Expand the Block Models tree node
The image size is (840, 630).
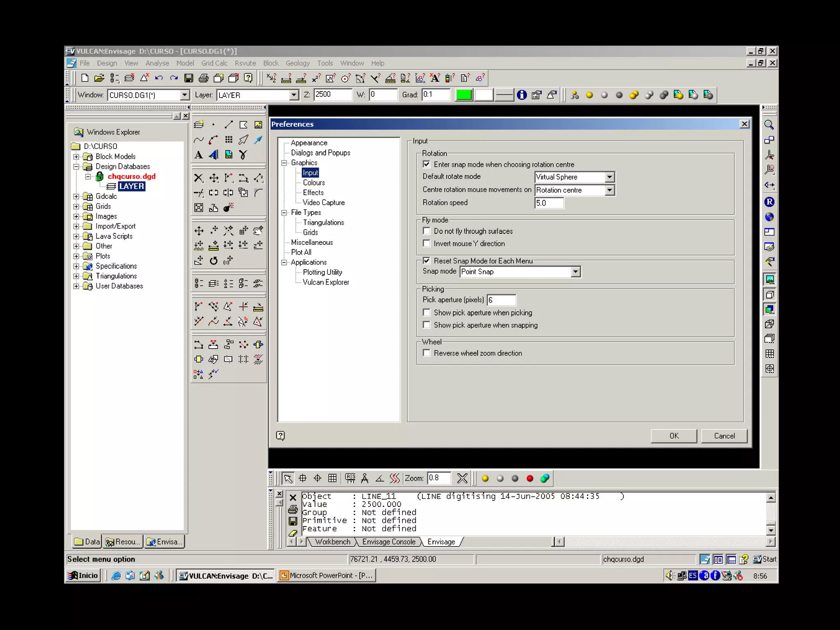click(76, 157)
